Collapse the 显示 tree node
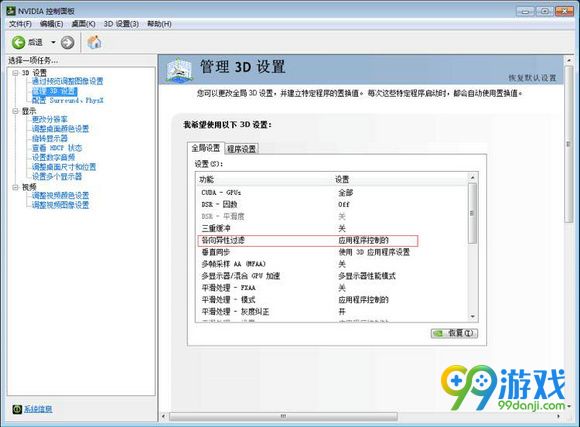Viewport: 580px width, 427px height. pos(16,111)
